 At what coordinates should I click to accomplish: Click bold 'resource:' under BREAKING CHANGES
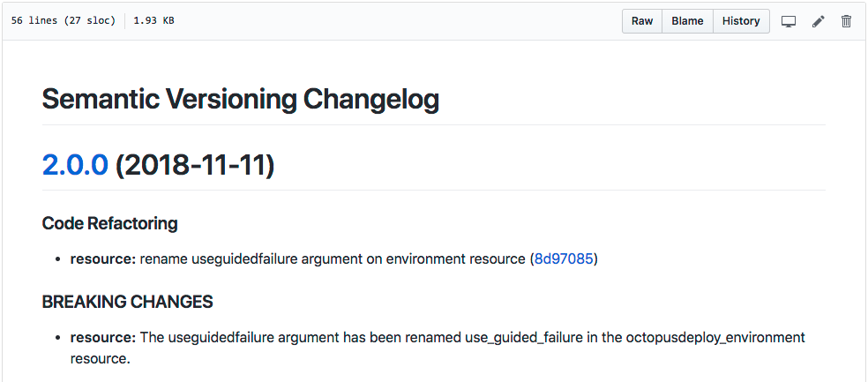103,338
